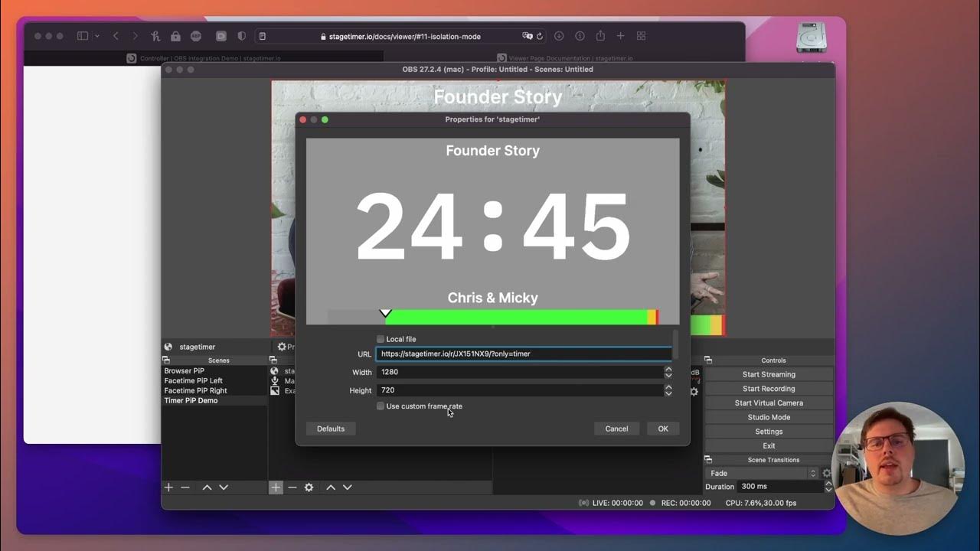Show Safari tab overview

(x=642, y=36)
